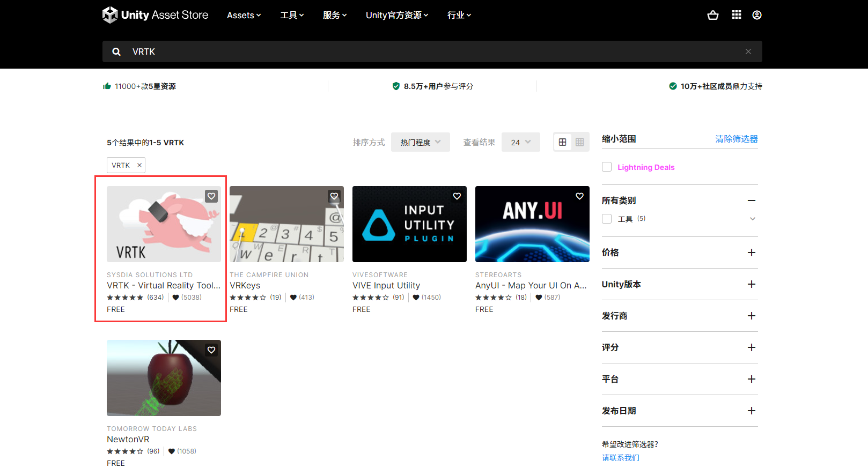Expand the 工具 category subtree chevron
This screenshot has height=468, width=868.
[753, 219]
